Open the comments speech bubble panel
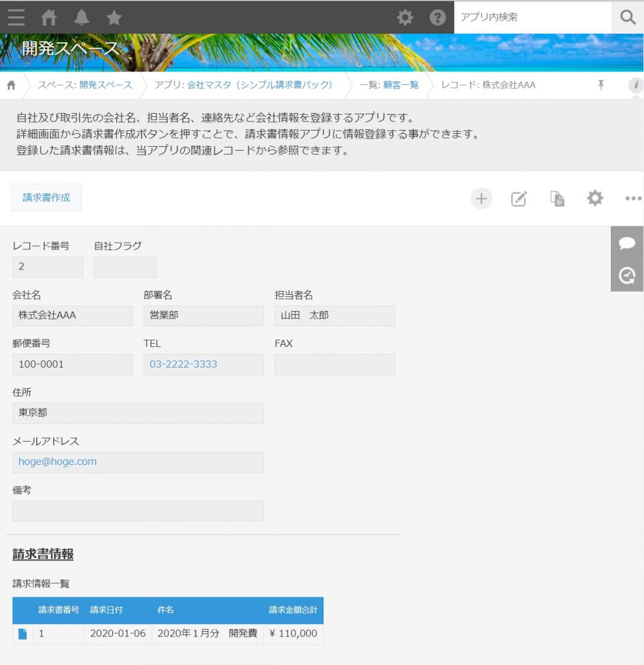This screenshot has height=665, width=644. [627, 243]
